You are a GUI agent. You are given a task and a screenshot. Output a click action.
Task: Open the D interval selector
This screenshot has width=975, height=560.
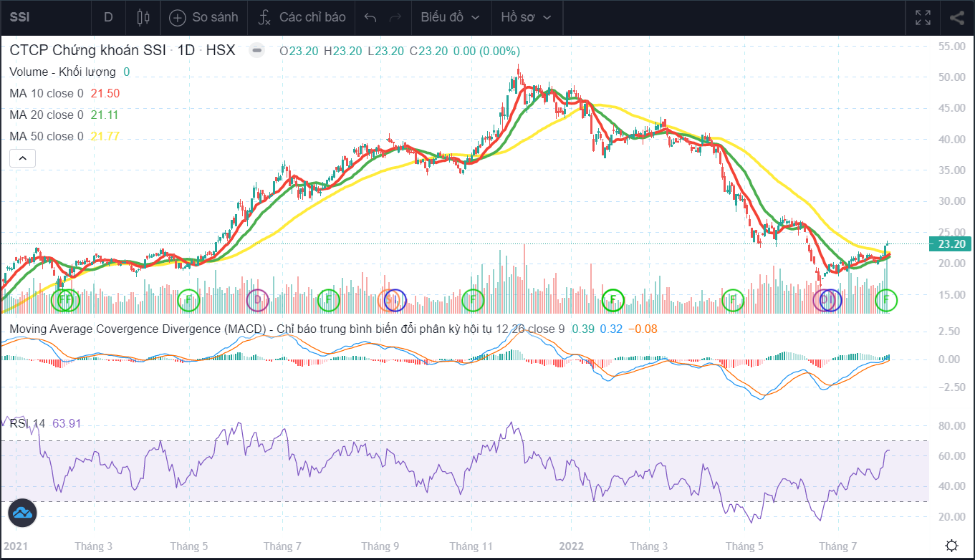[x=108, y=17]
